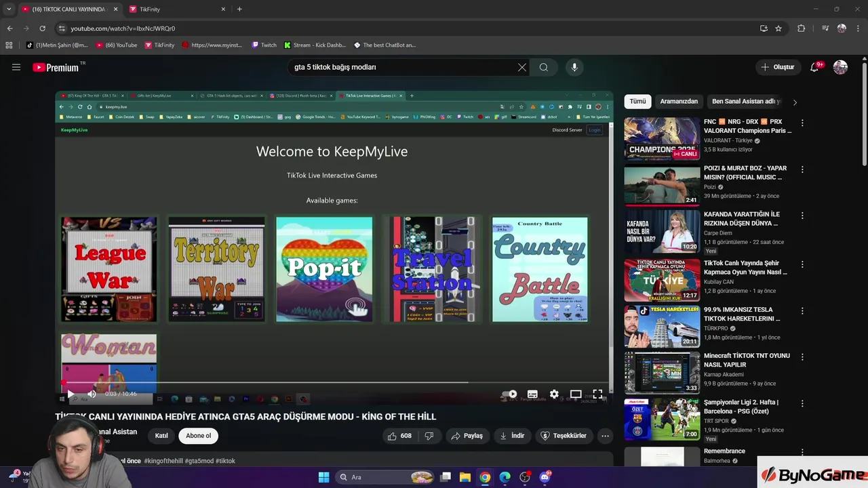Play the video
The width and height of the screenshot is (868, 488).
(x=71, y=394)
